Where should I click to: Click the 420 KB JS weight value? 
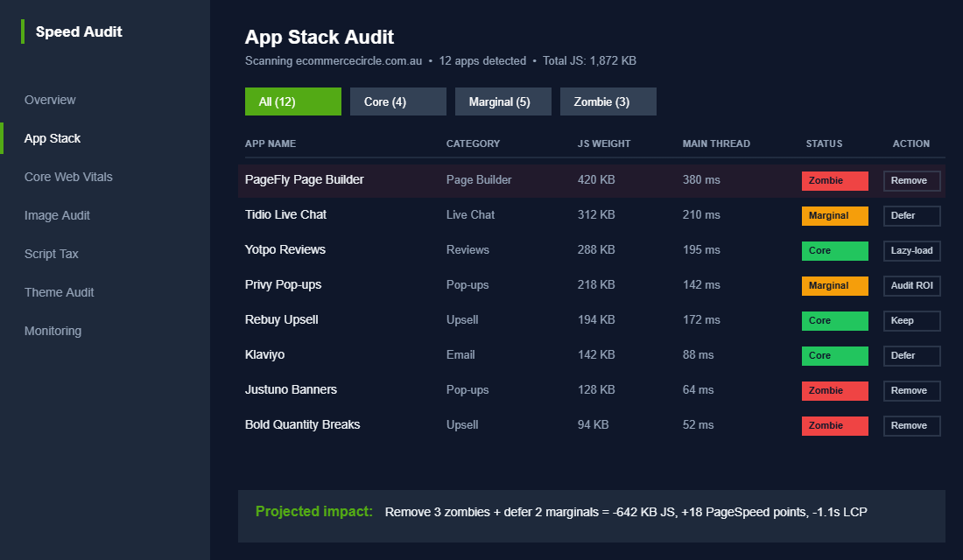click(x=595, y=180)
